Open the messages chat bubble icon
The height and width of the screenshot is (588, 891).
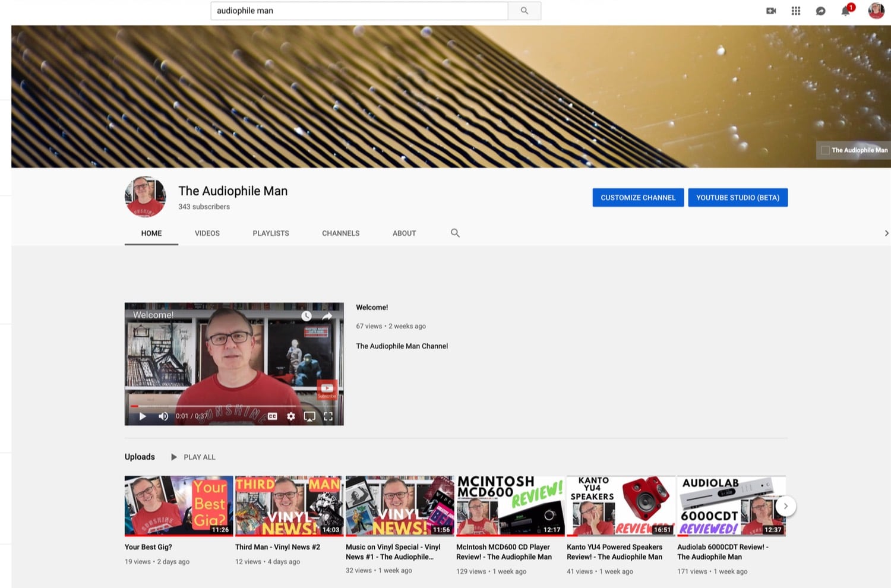point(821,11)
